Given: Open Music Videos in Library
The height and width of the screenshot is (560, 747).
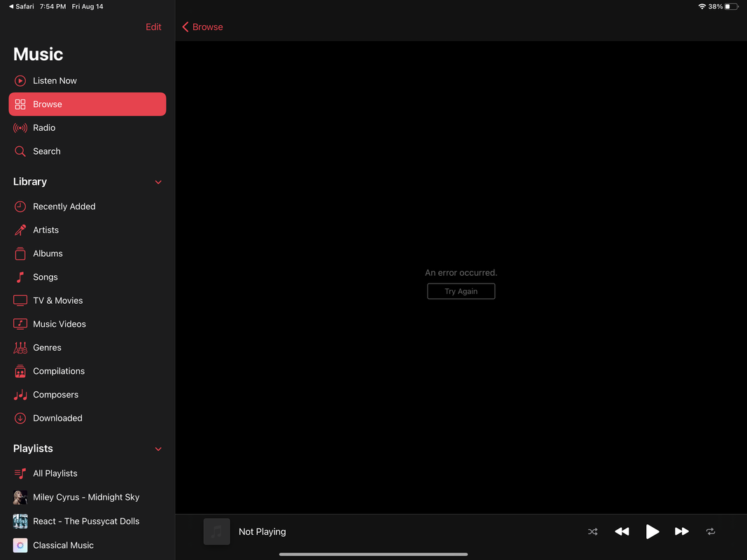Looking at the screenshot, I should [x=88, y=324].
